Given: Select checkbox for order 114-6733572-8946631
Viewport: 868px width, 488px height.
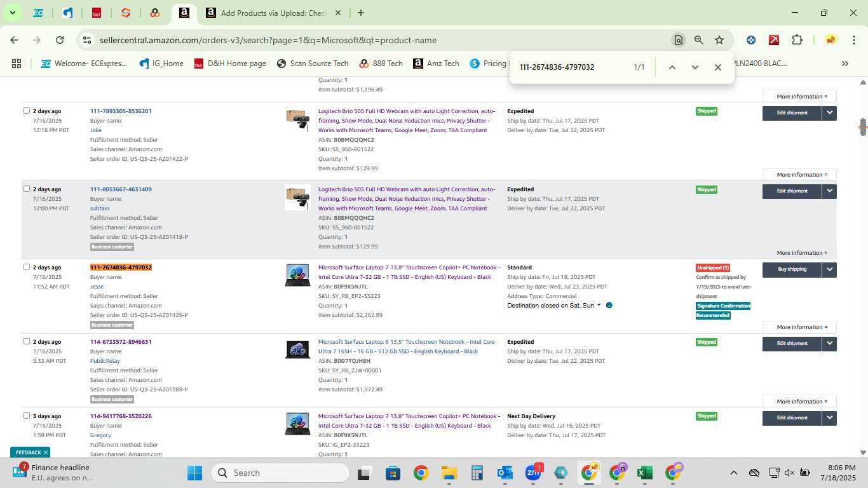Looking at the screenshot, I should pyautogui.click(x=27, y=341).
